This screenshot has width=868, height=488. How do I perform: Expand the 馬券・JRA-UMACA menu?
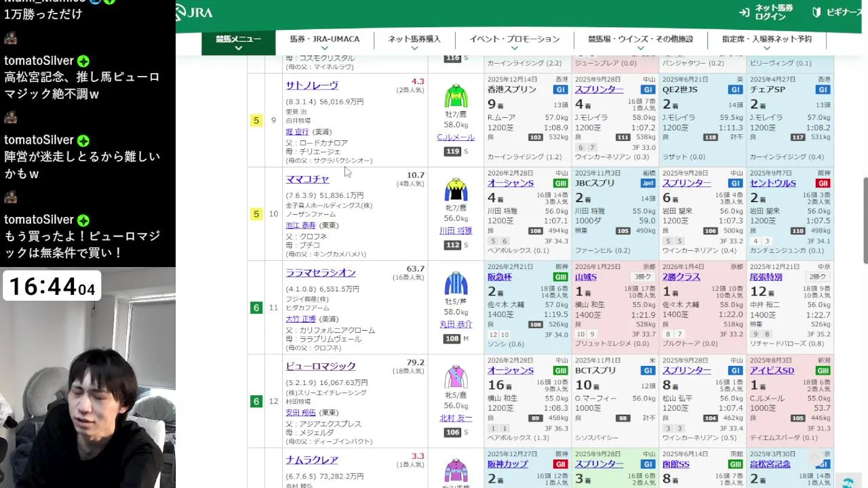pos(324,42)
